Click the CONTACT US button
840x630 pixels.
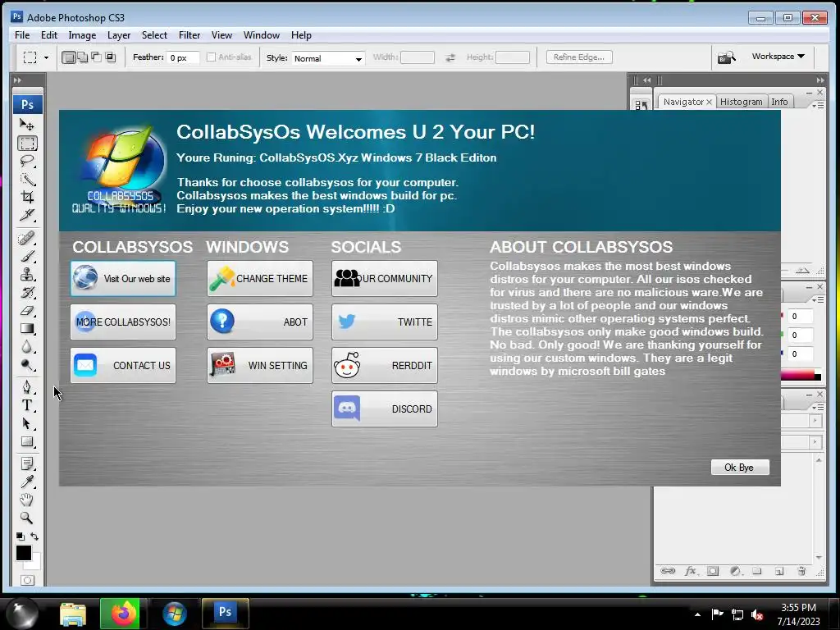tap(123, 365)
